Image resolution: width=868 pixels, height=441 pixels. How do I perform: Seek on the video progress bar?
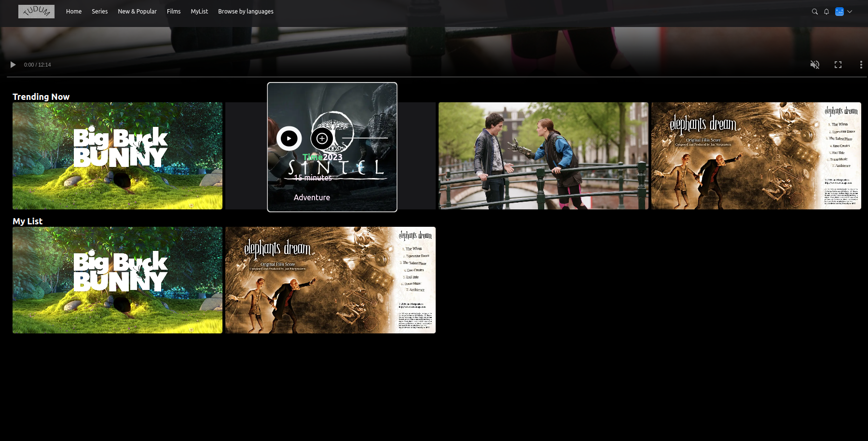[x=437, y=77]
